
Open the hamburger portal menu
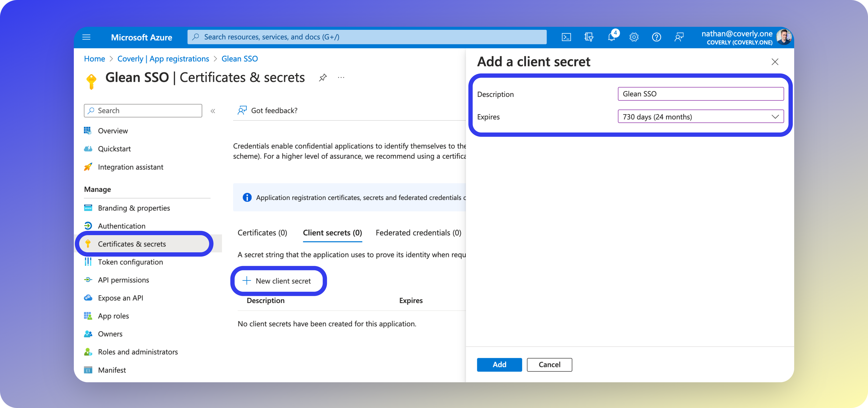pyautogui.click(x=86, y=37)
